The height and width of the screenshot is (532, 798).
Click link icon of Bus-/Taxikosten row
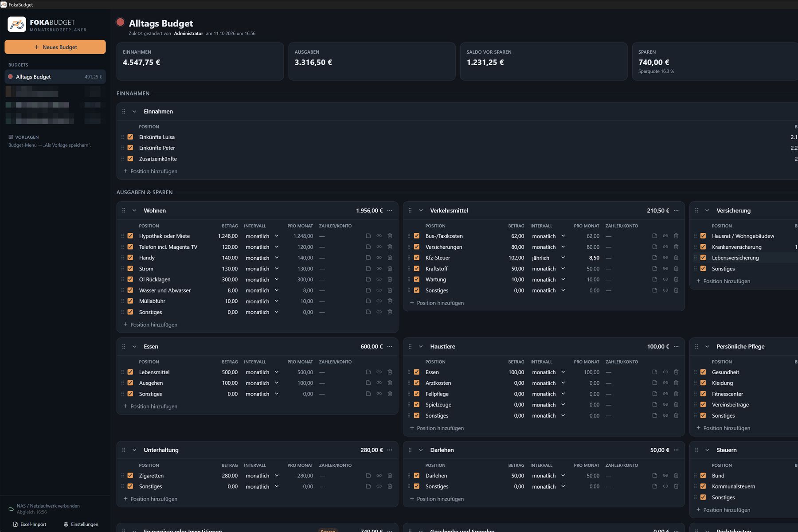665,236
